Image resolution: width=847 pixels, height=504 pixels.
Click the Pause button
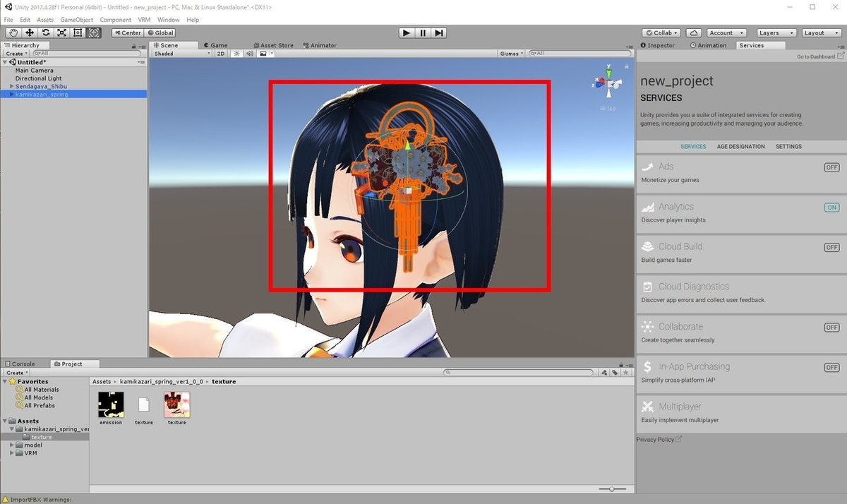tap(423, 32)
